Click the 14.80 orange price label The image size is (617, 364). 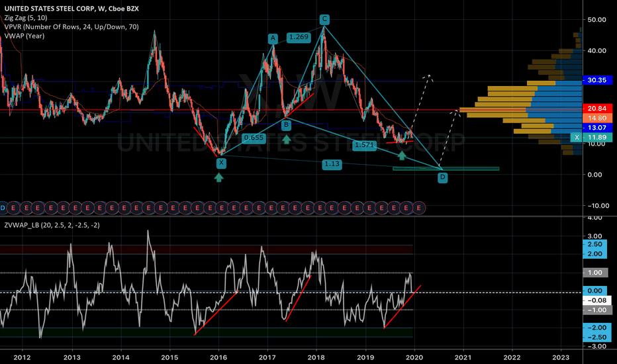(x=597, y=118)
